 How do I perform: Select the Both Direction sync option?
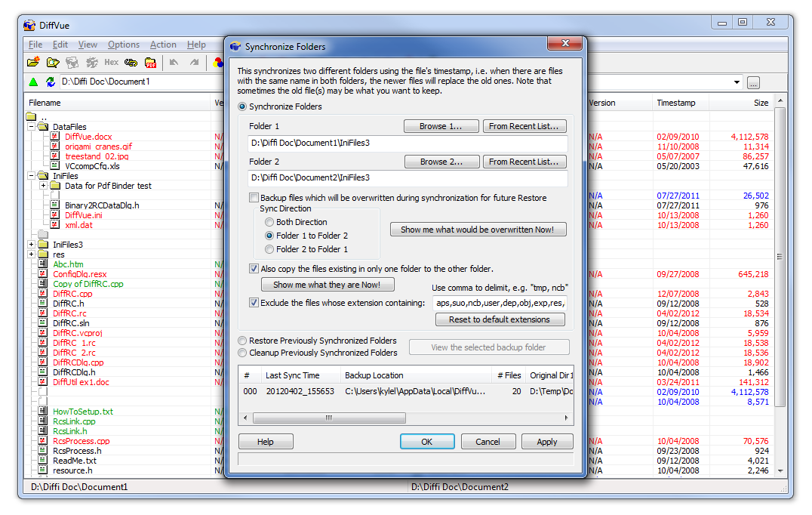click(x=269, y=222)
